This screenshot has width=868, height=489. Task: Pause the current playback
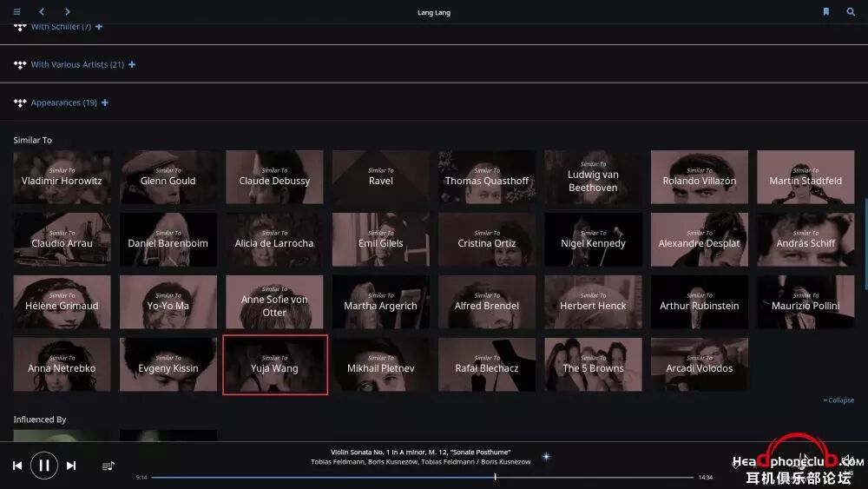44,466
